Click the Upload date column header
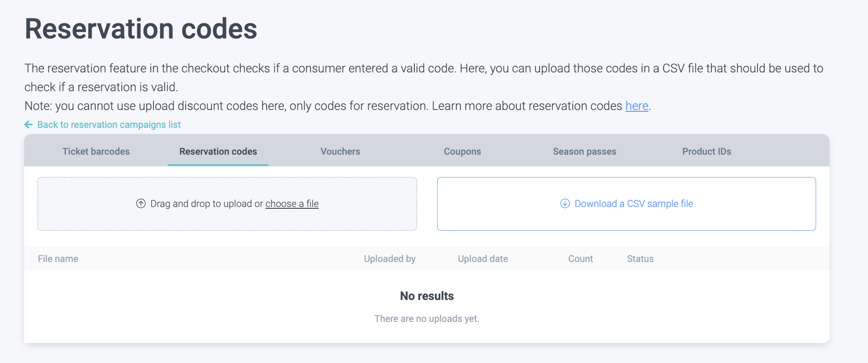Screen dimensions: 868x363 [483, 259]
